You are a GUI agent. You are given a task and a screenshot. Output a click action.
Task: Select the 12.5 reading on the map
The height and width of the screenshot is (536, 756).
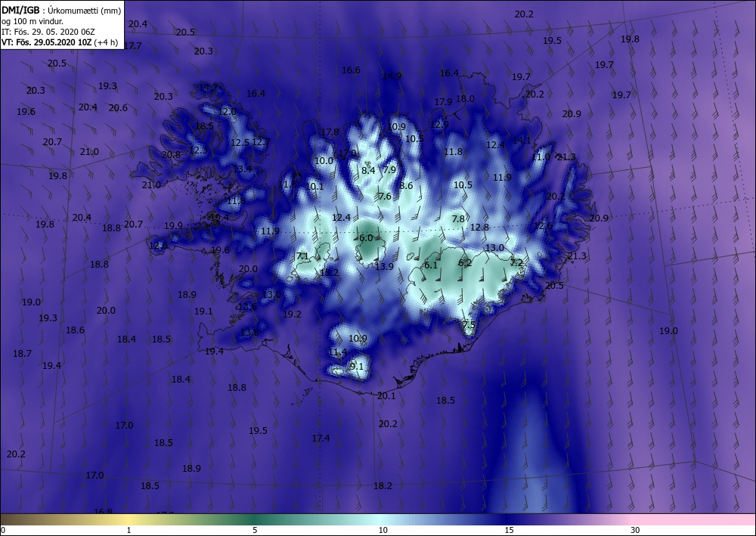pyautogui.click(x=240, y=142)
